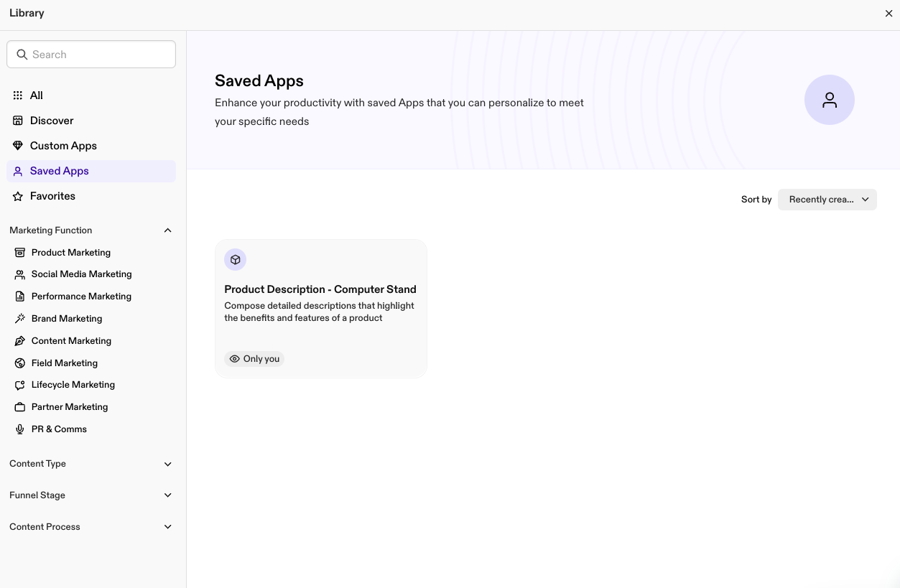The height and width of the screenshot is (588, 900).
Task: Go to Custom Apps
Action: pos(91,146)
